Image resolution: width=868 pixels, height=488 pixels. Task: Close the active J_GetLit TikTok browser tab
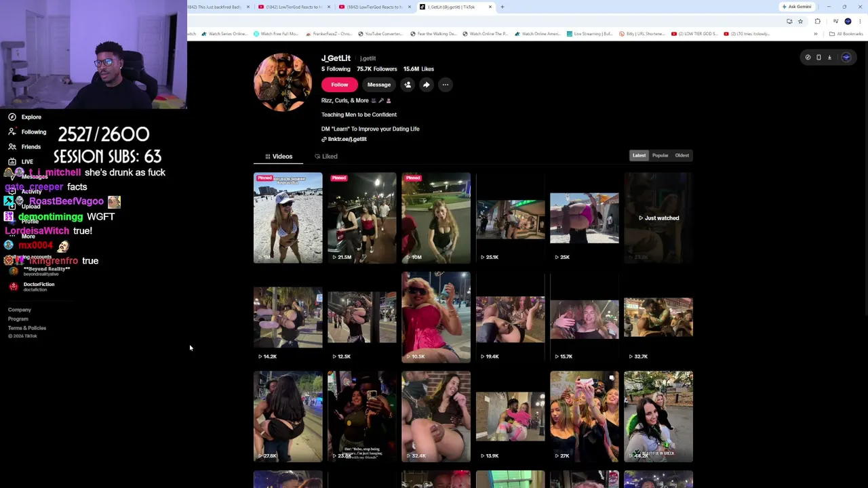[x=490, y=7]
